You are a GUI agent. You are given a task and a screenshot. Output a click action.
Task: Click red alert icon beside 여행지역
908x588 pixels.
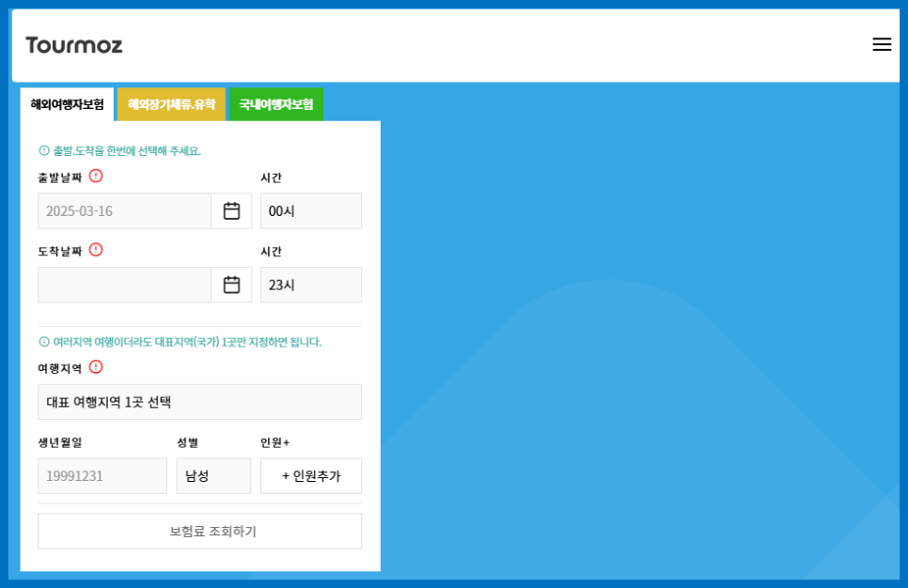coord(96,367)
